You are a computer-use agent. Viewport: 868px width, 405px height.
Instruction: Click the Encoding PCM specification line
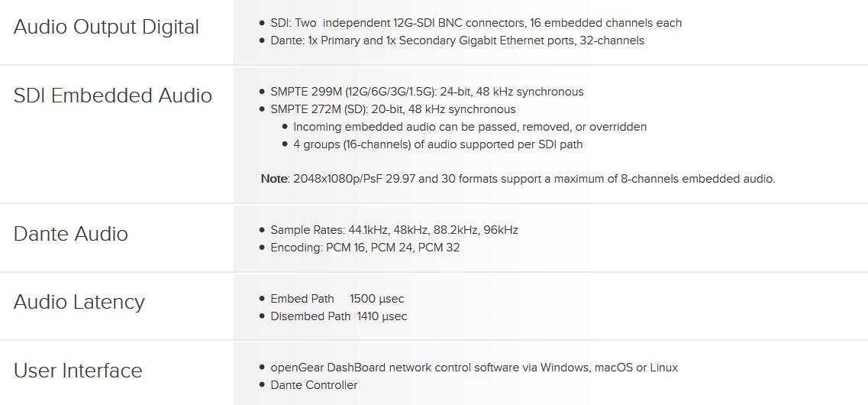[365, 248]
